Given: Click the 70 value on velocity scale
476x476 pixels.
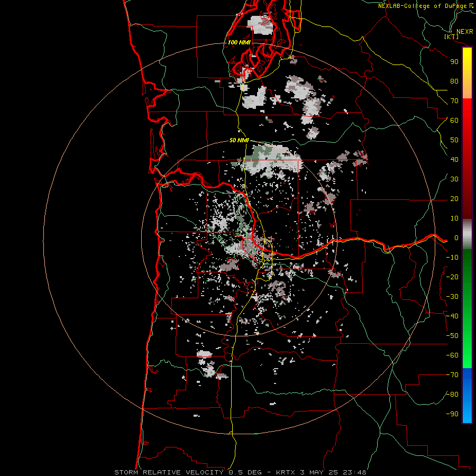Looking at the screenshot, I should tap(454, 101).
